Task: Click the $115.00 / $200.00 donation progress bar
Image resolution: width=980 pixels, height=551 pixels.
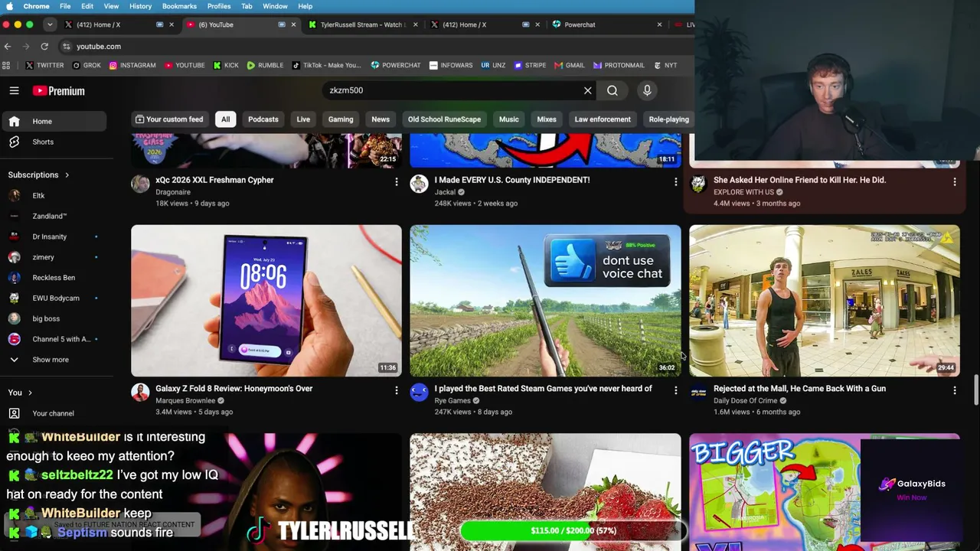Action: coord(573,530)
